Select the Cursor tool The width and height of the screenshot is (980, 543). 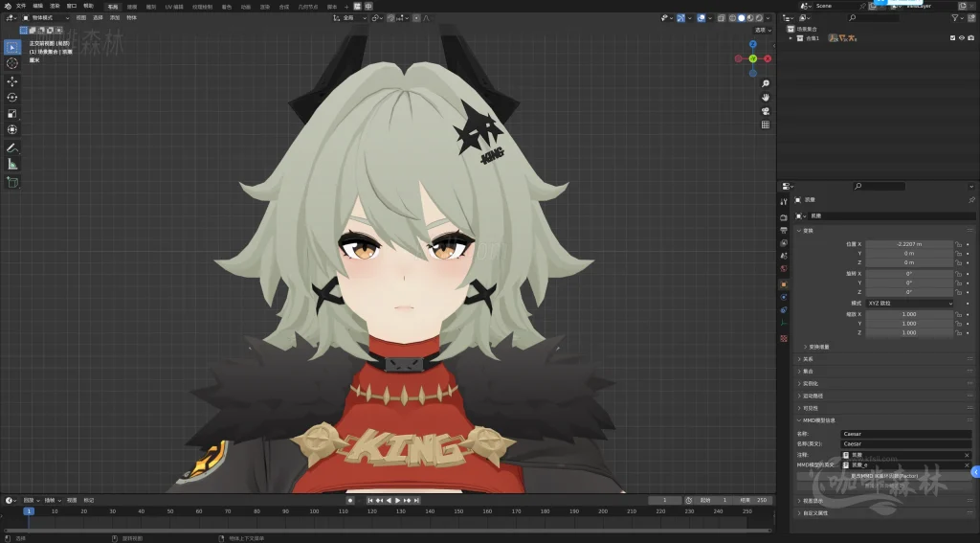click(11, 63)
